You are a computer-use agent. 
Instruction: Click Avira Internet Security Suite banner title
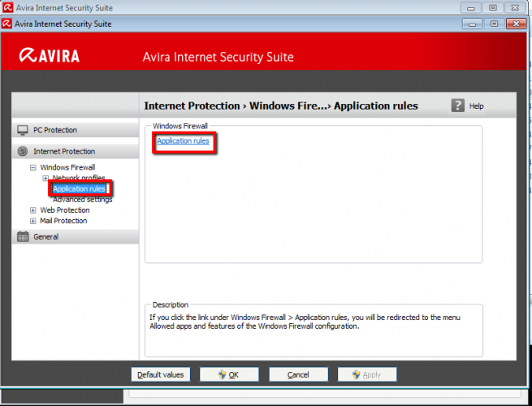coord(218,57)
